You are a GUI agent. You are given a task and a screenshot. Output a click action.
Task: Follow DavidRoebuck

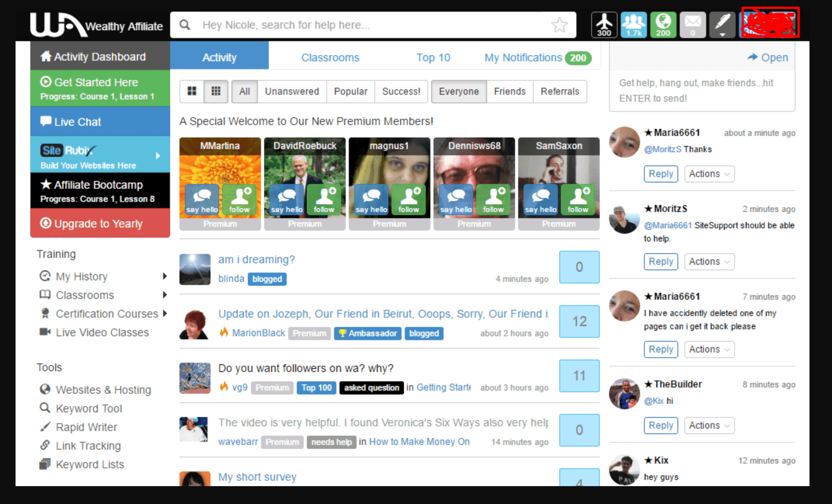(x=324, y=200)
